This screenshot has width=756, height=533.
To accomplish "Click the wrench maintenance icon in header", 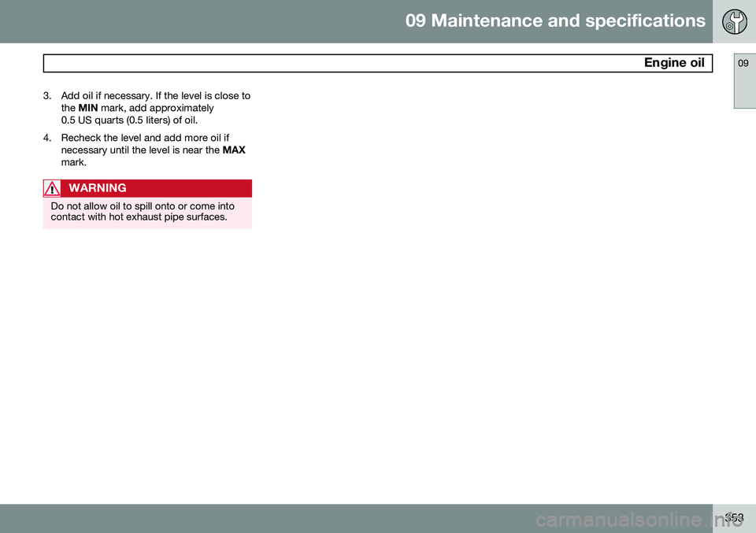I will (x=734, y=22).
